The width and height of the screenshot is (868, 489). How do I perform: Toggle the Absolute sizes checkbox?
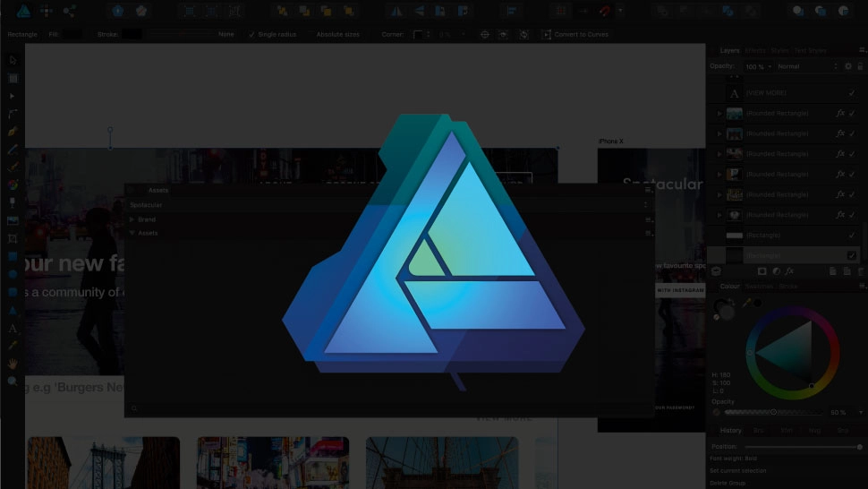tap(310, 34)
